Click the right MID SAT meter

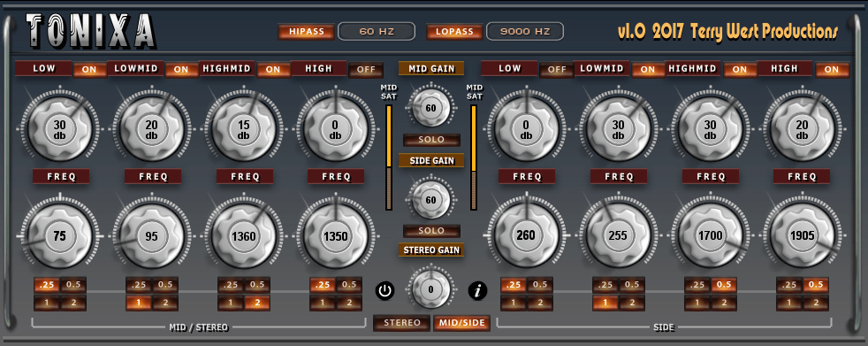coord(474,158)
